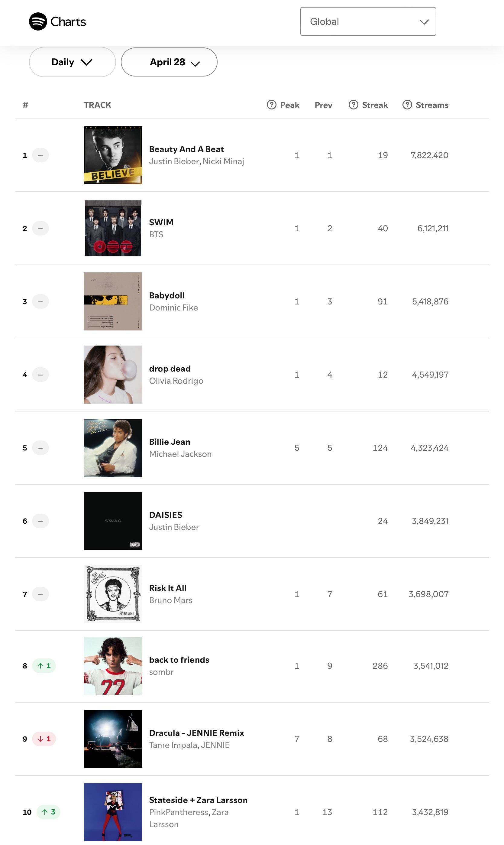Click the Spotify Charts logo

57,21
